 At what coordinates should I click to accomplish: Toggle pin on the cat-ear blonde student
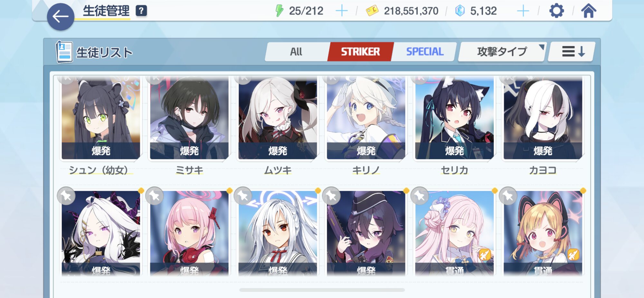(508, 196)
